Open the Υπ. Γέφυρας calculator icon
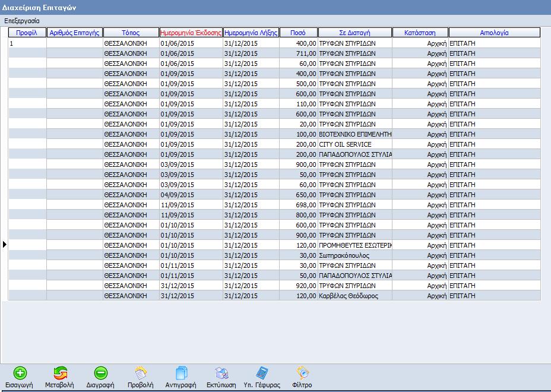551x392 pixels. coord(262,373)
